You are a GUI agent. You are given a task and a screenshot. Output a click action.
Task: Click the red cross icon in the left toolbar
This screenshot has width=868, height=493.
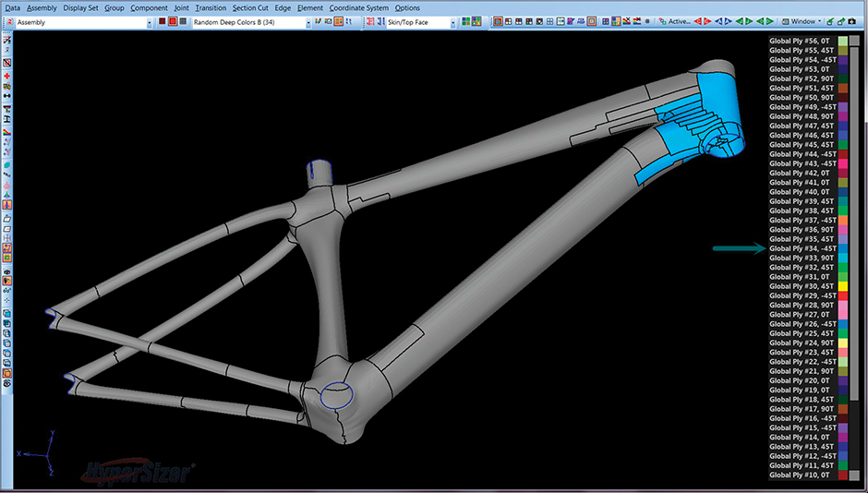pyautogui.click(x=7, y=76)
